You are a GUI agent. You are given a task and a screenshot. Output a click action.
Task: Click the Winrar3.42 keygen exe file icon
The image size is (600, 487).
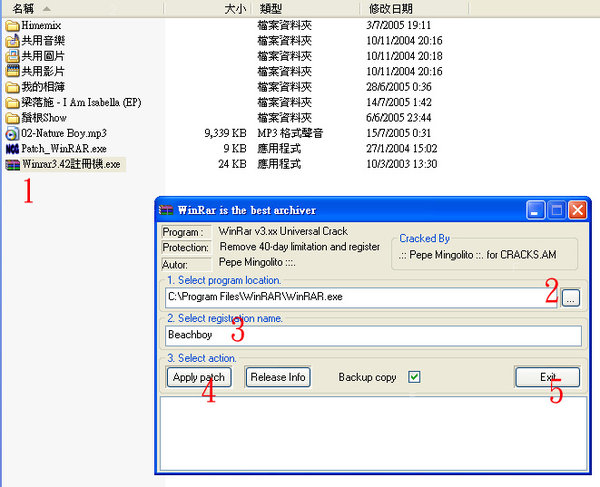12,165
